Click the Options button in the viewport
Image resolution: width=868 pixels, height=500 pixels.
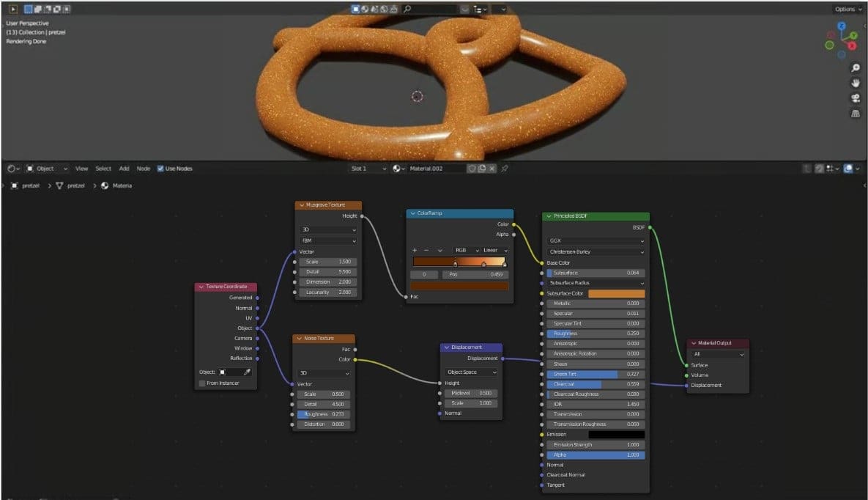(846, 10)
